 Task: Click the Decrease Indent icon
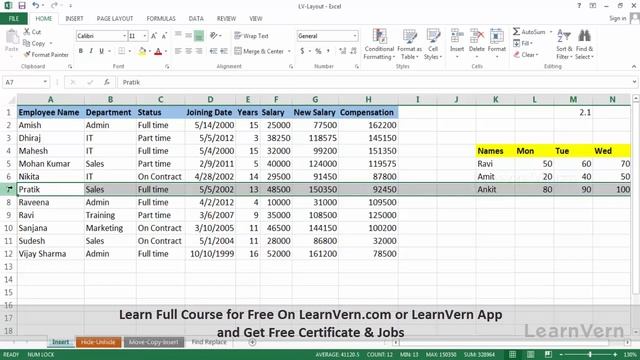[213, 51]
